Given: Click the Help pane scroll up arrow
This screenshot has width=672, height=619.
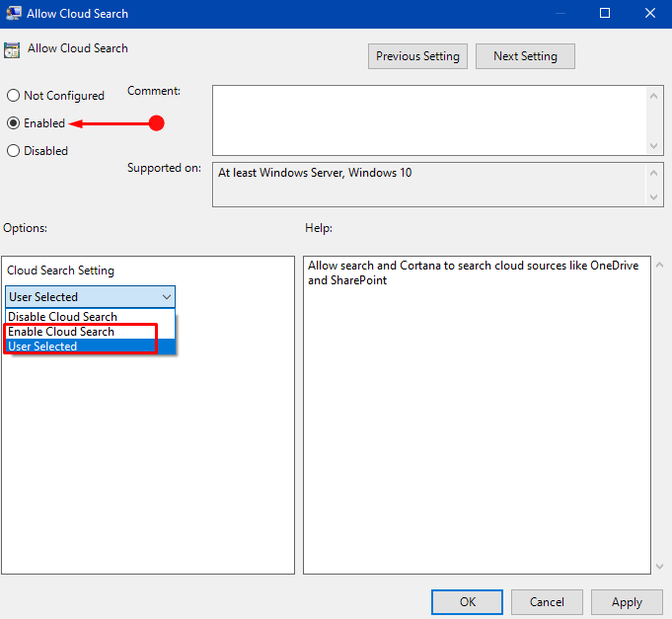Looking at the screenshot, I should [x=659, y=265].
